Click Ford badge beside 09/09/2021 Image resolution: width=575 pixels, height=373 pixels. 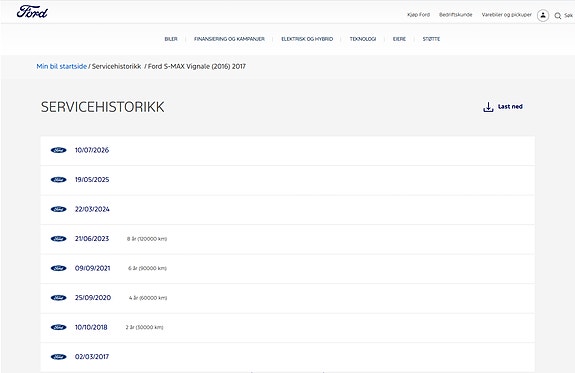(x=59, y=268)
